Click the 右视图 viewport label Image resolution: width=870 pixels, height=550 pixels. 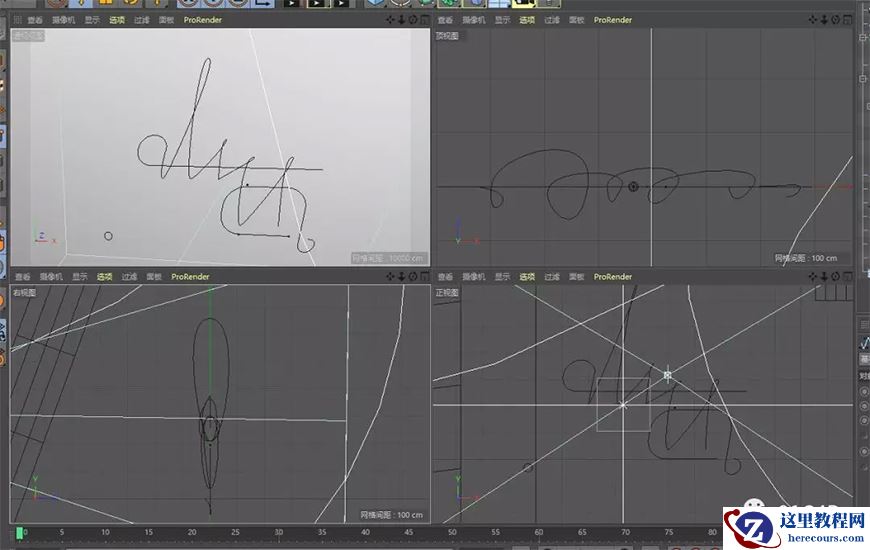point(25,292)
